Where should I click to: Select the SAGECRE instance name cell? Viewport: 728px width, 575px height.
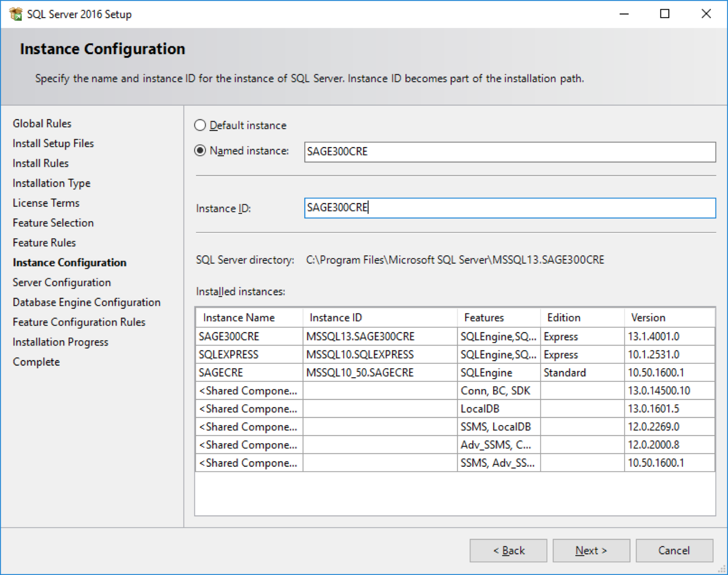[x=249, y=372]
